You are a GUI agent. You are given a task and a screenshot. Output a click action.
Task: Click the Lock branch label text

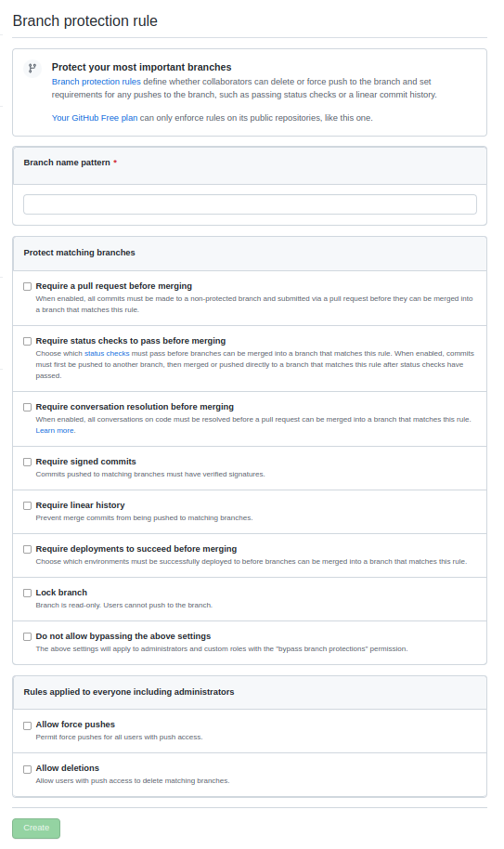61,593
